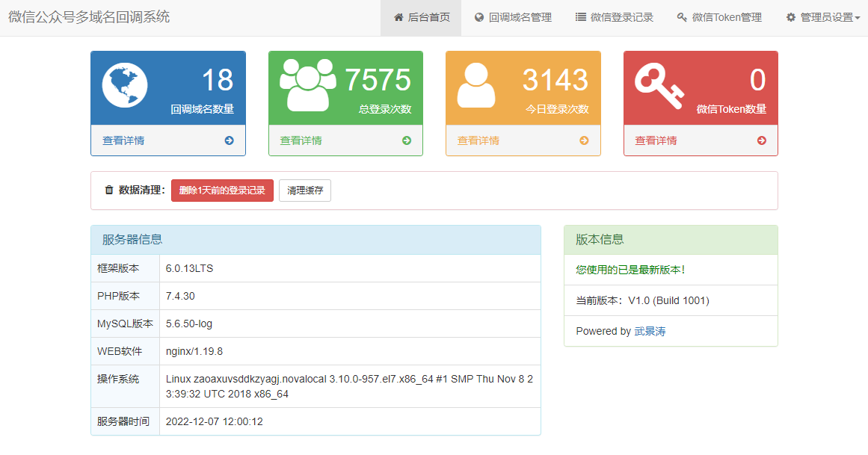The width and height of the screenshot is (868, 455).
Task: Click blue arrow icon under 回调域名数量
Action: coord(229,140)
